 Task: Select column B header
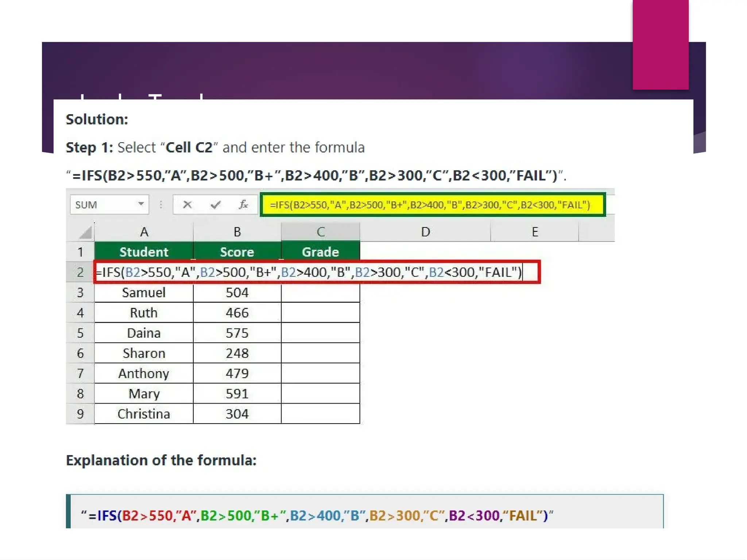(x=237, y=232)
